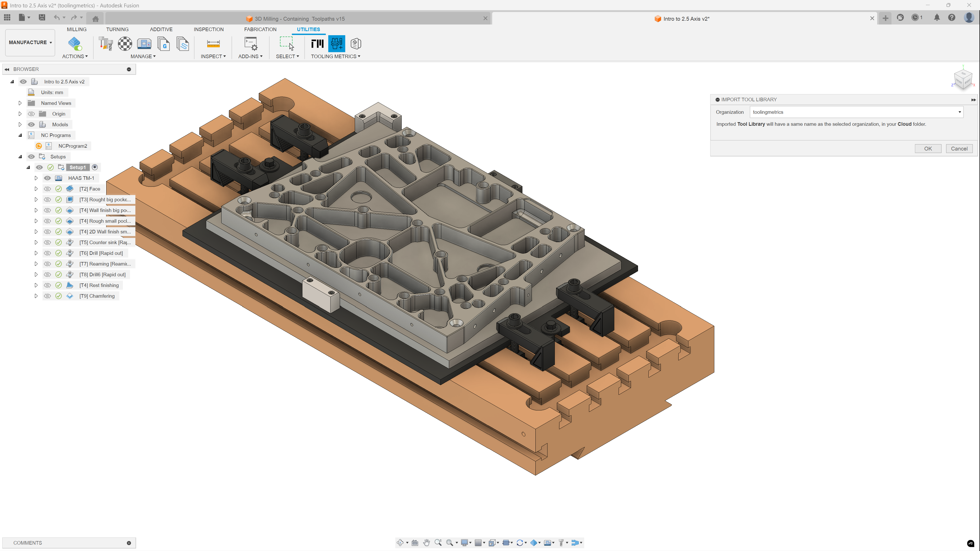Open the Scripts and Add-Ins icon
This screenshot has width=980, height=551.
[x=251, y=44]
